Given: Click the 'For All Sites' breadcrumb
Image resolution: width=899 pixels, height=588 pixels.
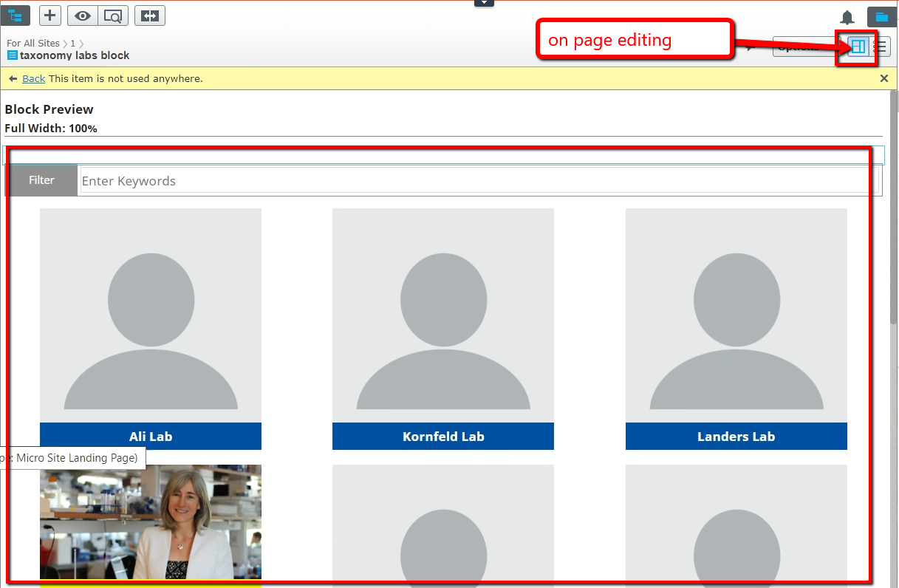Looking at the screenshot, I should 33,44.
